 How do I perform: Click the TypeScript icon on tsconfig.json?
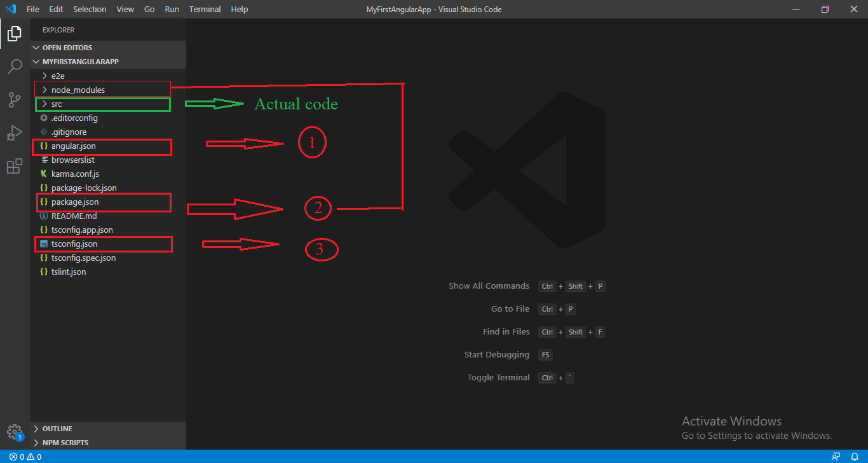click(x=43, y=244)
